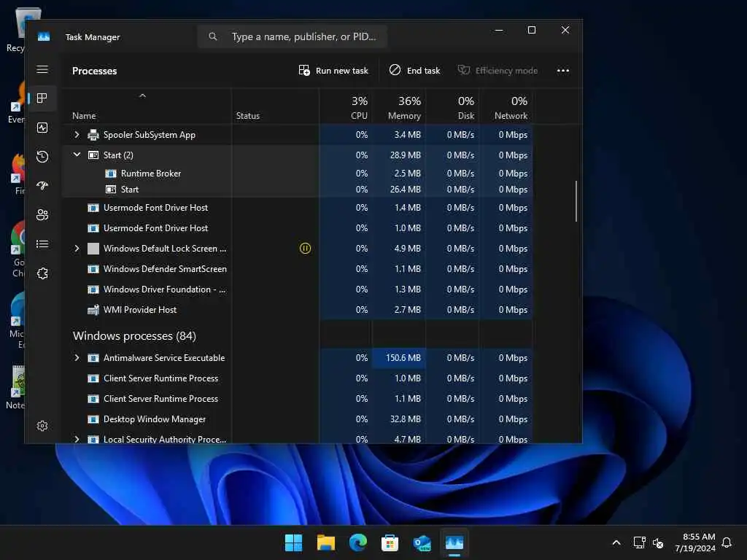Click the muted volume tray icon
The width and height of the screenshot is (747, 560).
[658, 542]
